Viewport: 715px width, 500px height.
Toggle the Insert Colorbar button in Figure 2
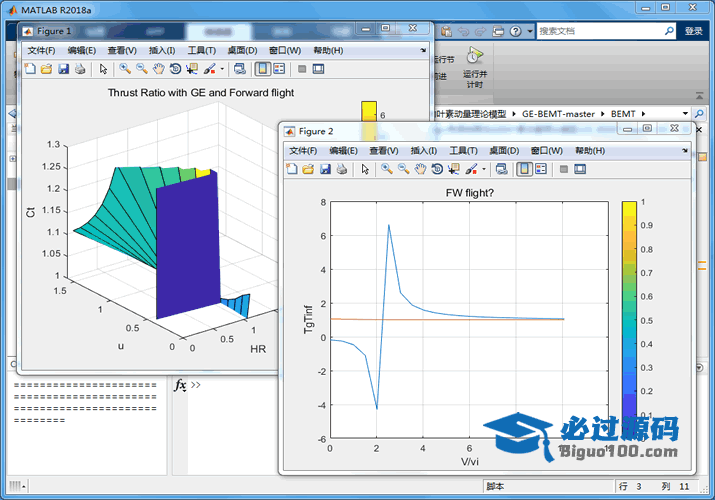[x=525, y=169]
